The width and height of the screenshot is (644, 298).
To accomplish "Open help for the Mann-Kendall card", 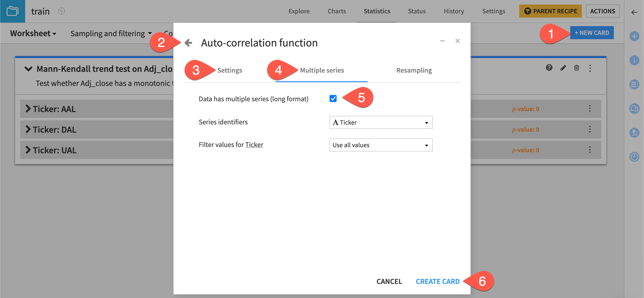I will (x=549, y=68).
